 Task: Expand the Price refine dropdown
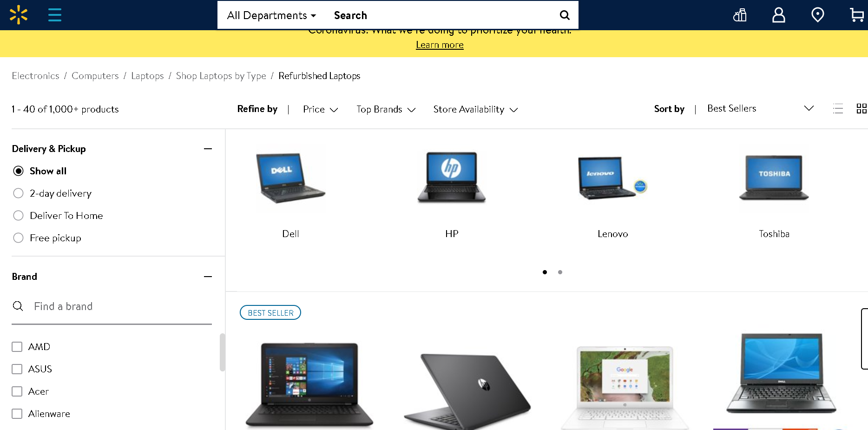[320, 109]
